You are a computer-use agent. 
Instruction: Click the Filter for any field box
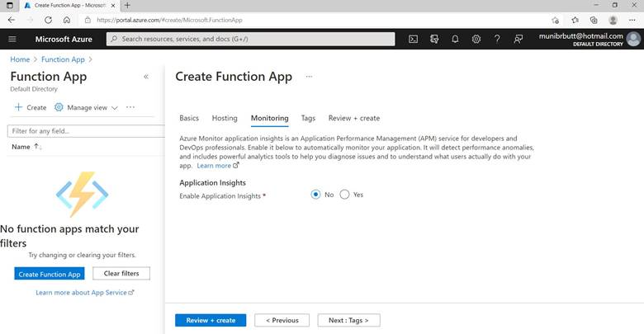point(86,131)
